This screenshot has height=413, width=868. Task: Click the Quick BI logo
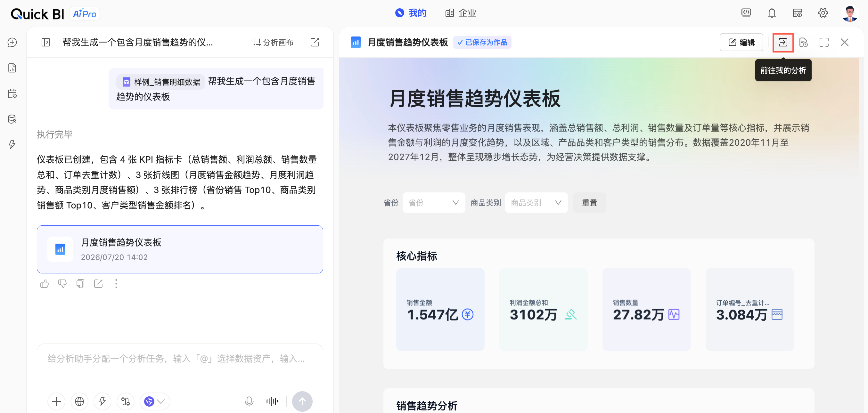coord(37,14)
